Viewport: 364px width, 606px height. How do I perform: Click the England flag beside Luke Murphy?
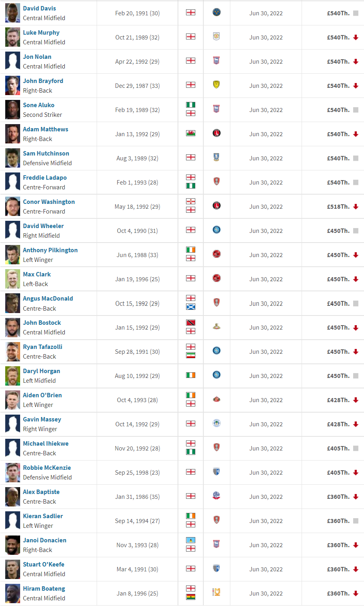[x=191, y=37]
